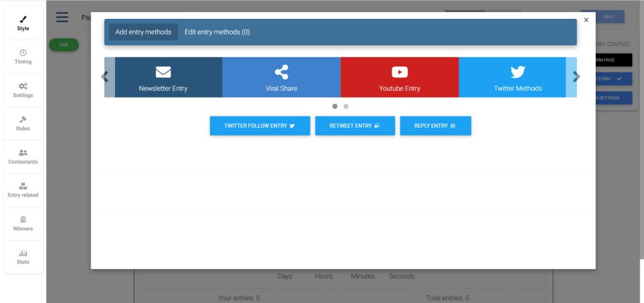Open the Winners section
The width and height of the screenshot is (644, 303).
[23, 224]
